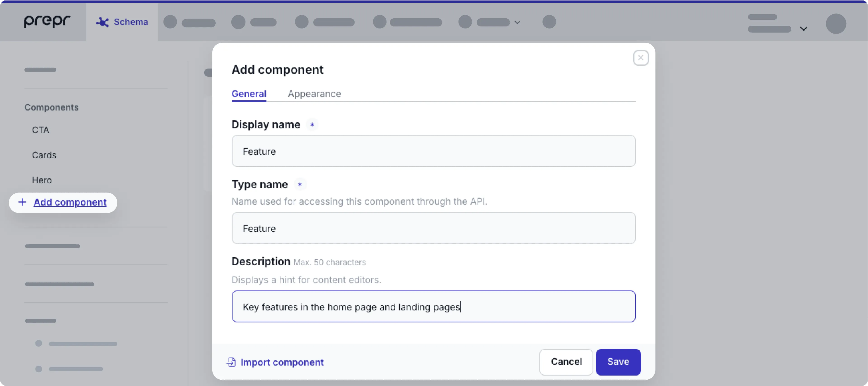Viewport: 868px width, 386px height.
Task: Close the Add component dialog
Action: point(641,57)
